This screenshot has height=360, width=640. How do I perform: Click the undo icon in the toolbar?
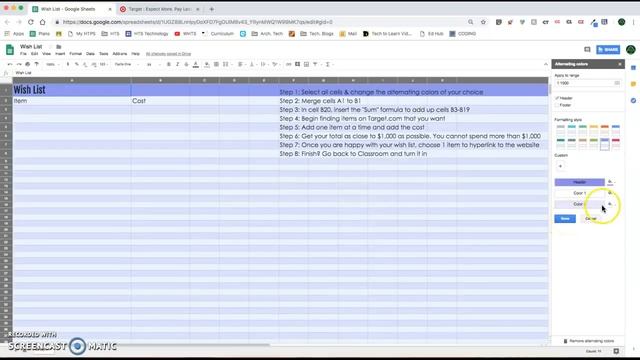click(x=10, y=64)
